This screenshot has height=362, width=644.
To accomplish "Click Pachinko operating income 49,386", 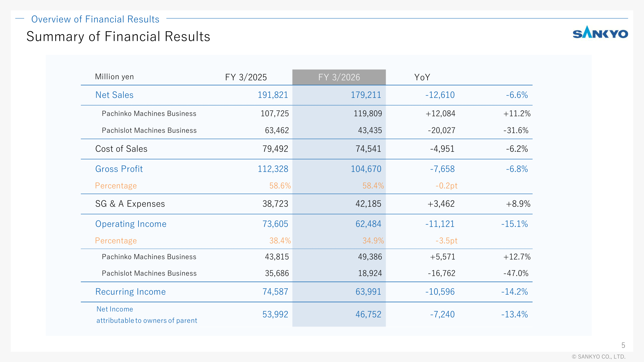I will (370, 257).
